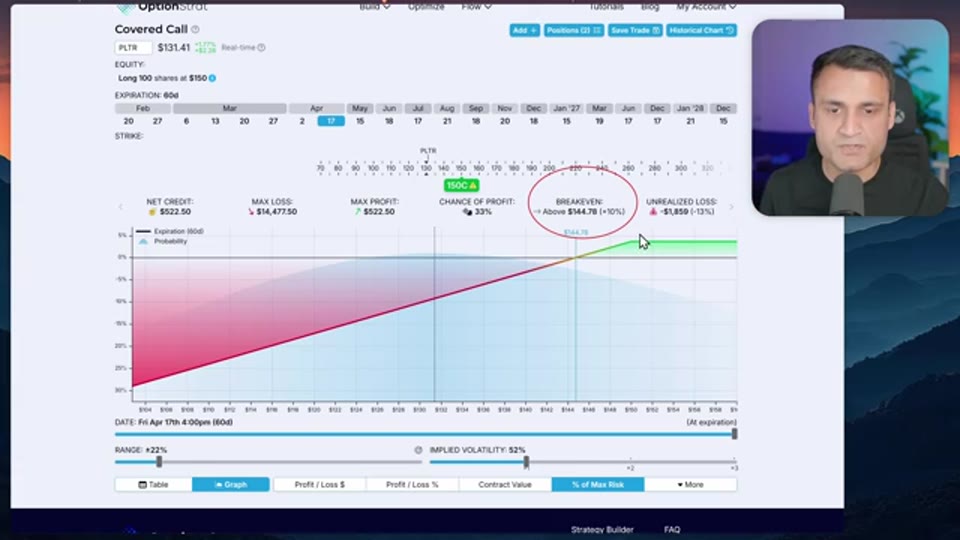This screenshot has width=960, height=540.
Task: Click the Save Trade button
Action: coord(635,30)
